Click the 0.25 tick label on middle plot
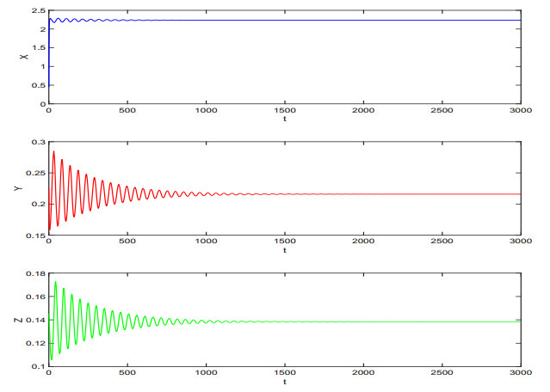Viewport: 550px width, 392px height. (x=35, y=173)
